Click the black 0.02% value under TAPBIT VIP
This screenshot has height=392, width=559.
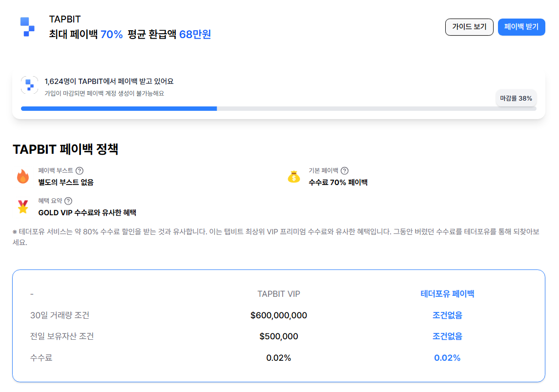(x=279, y=358)
